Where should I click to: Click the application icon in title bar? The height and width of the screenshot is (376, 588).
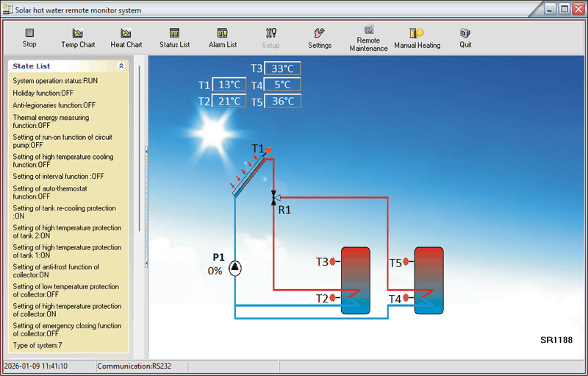pos(7,9)
